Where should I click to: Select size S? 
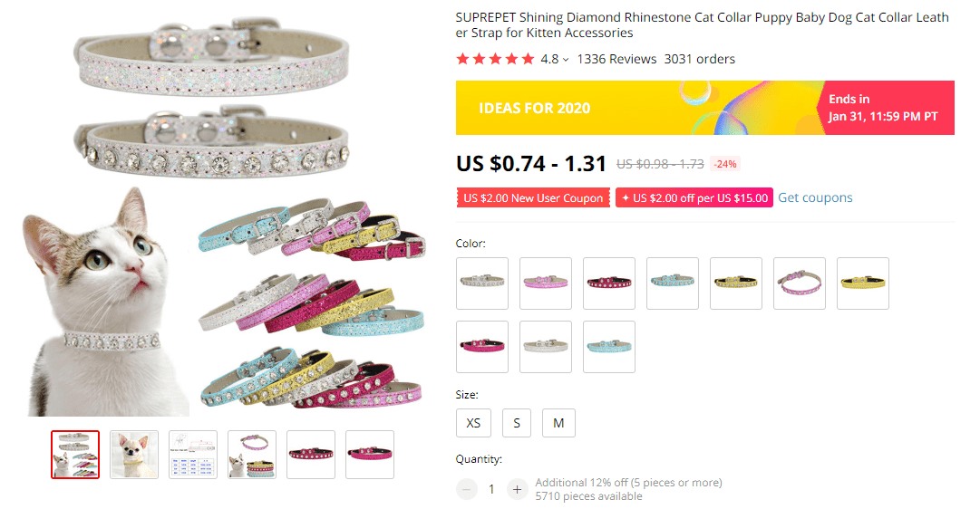click(517, 423)
